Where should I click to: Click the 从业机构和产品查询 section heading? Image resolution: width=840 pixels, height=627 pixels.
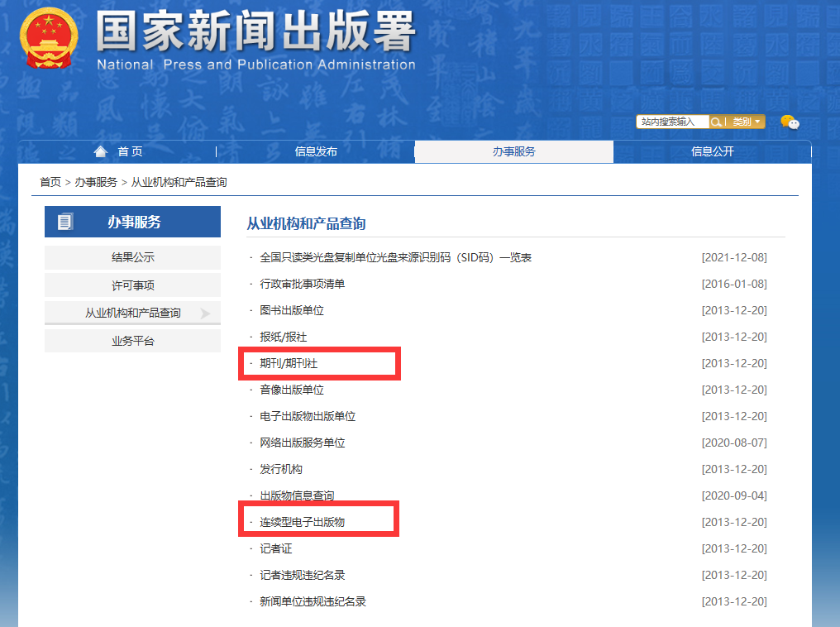pyautogui.click(x=306, y=223)
